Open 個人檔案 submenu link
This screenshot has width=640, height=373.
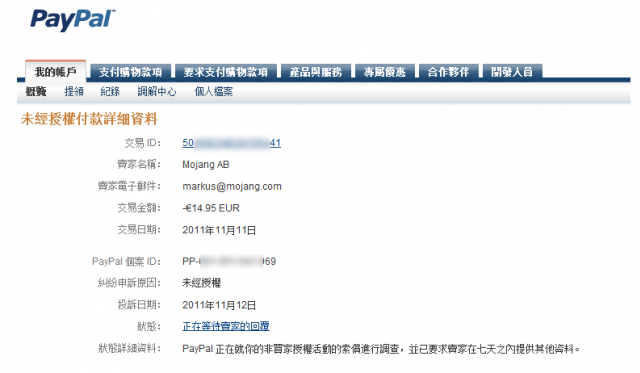[213, 91]
